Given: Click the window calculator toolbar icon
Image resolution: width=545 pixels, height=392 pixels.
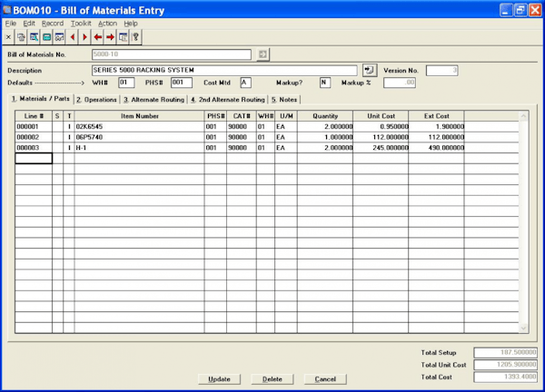Looking at the screenshot, I should pos(123,37).
